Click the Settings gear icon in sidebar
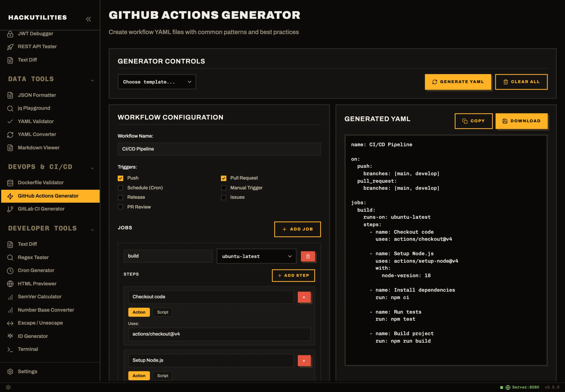565x392 pixels. click(x=10, y=372)
